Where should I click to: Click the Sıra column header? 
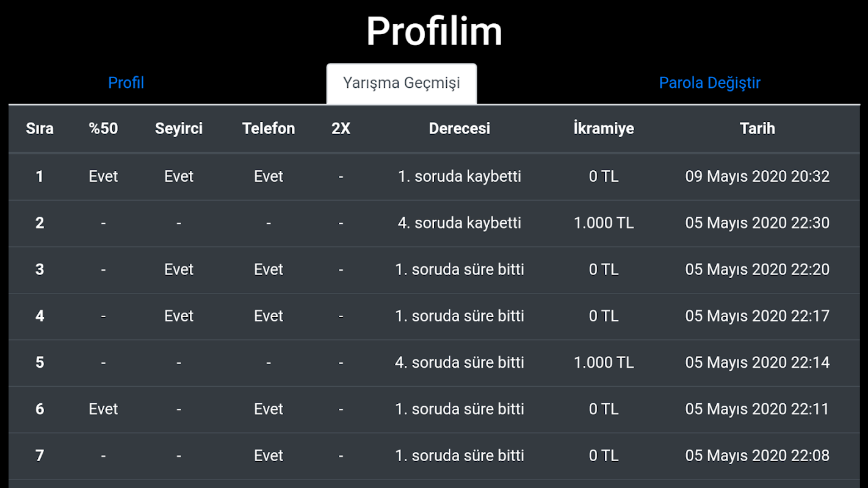click(40, 128)
